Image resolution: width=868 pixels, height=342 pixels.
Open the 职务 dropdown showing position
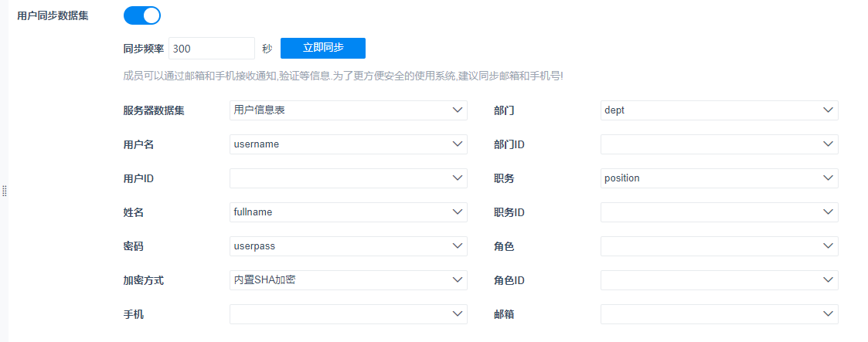(x=719, y=178)
